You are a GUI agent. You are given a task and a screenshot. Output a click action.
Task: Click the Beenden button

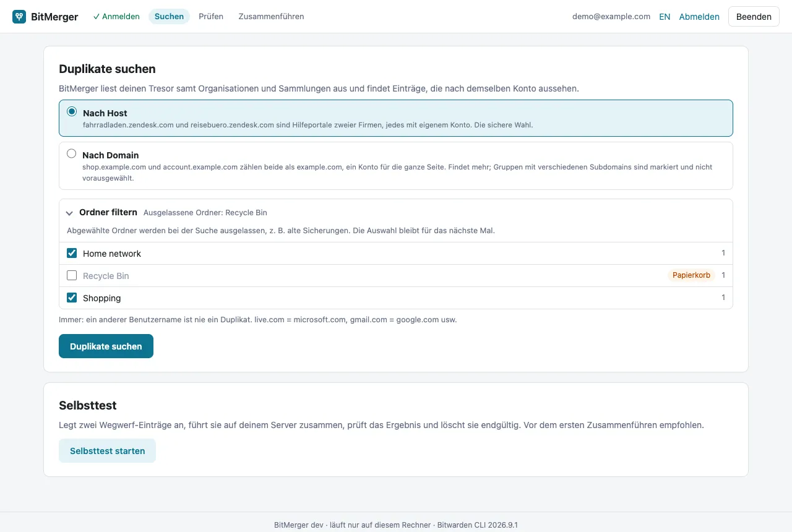754,17
